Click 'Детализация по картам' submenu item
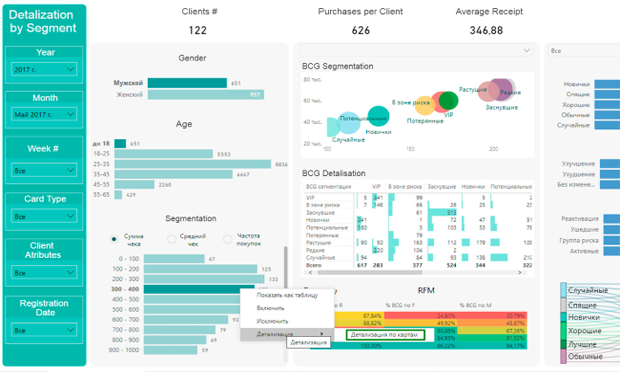This screenshot has height=372, width=620. 385,335
